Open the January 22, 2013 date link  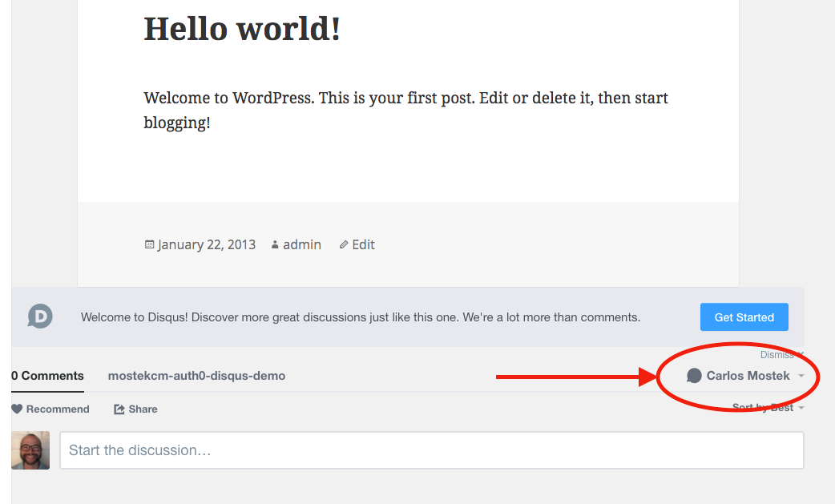click(x=207, y=245)
